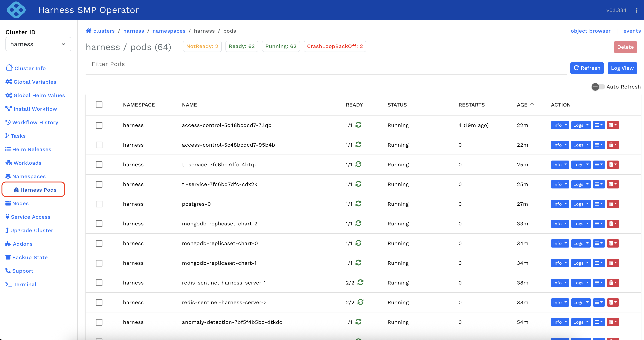Image resolution: width=644 pixels, height=340 pixels.
Task: Select the ti-service-7fc6bd7dfc-cdx2k pod checkbox
Action: [99, 185]
